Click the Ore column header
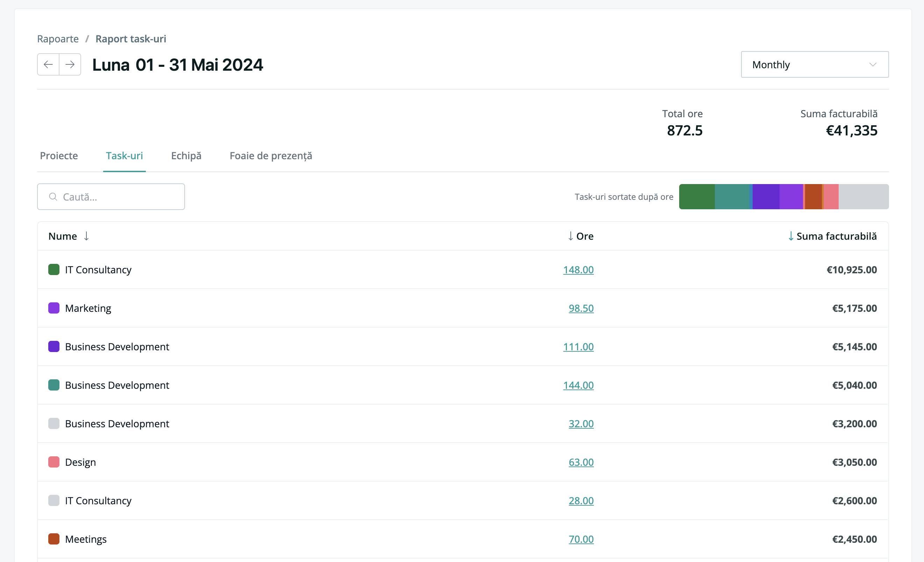Viewport: 924px width, 562px height. pos(585,236)
